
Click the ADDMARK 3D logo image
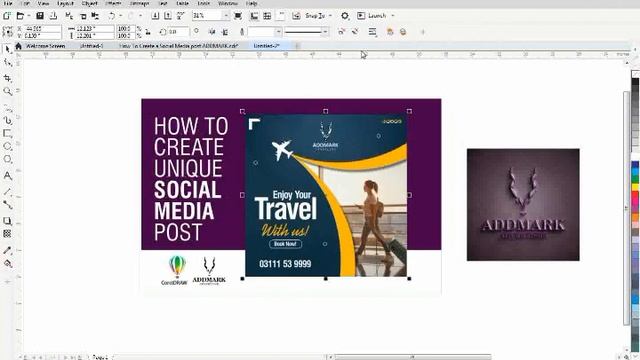coord(523,204)
